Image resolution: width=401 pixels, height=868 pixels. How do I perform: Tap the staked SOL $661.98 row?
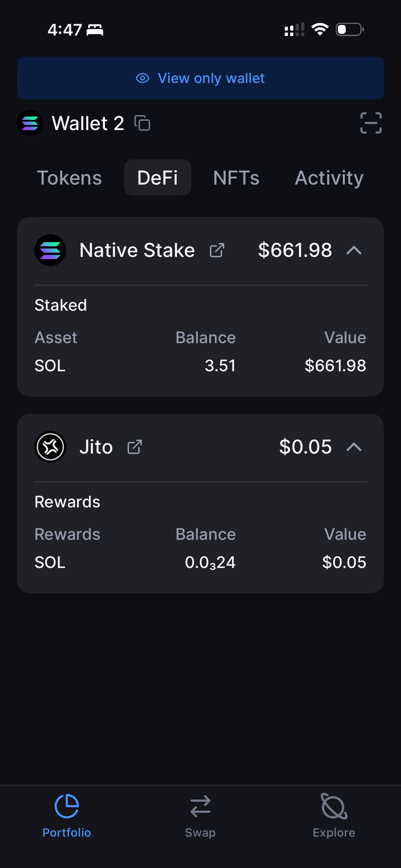pyautogui.click(x=200, y=366)
